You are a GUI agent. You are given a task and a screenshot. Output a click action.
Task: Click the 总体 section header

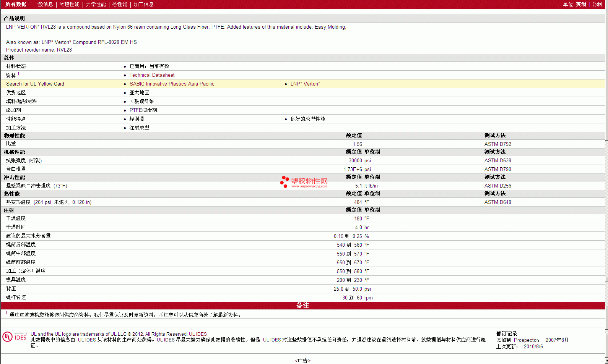(9, 58)
